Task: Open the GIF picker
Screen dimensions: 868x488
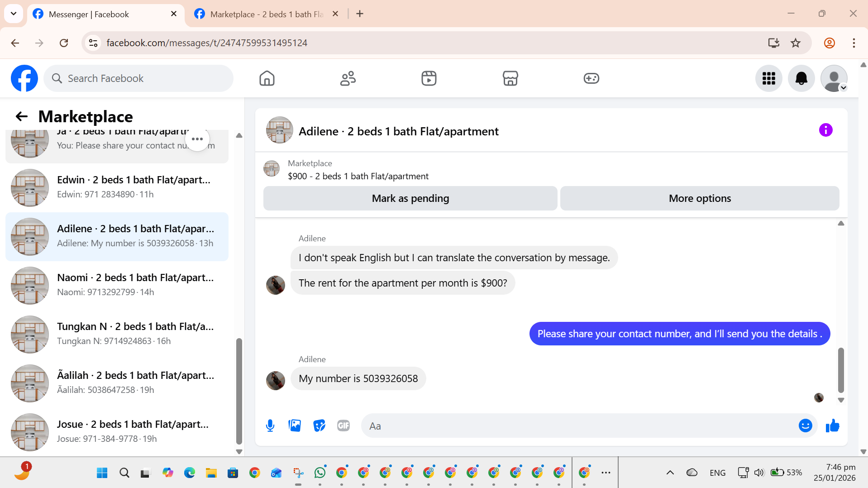Action: pos(343,426)
